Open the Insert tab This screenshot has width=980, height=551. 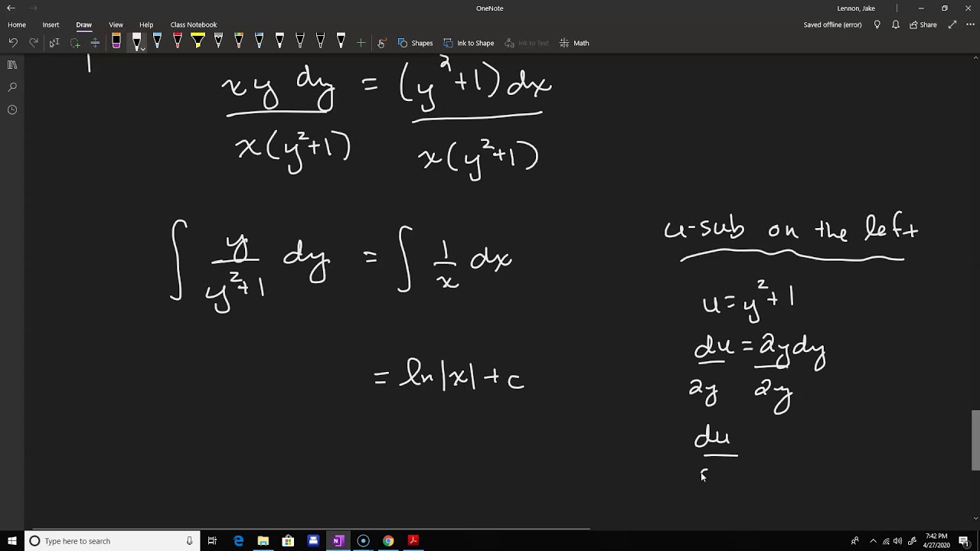51,24
